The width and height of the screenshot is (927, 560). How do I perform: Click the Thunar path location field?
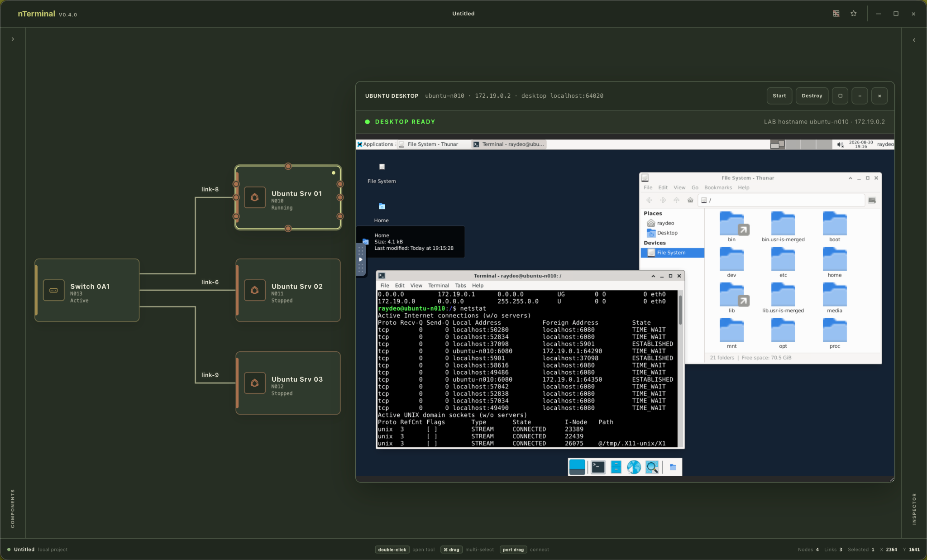(781, 200)
